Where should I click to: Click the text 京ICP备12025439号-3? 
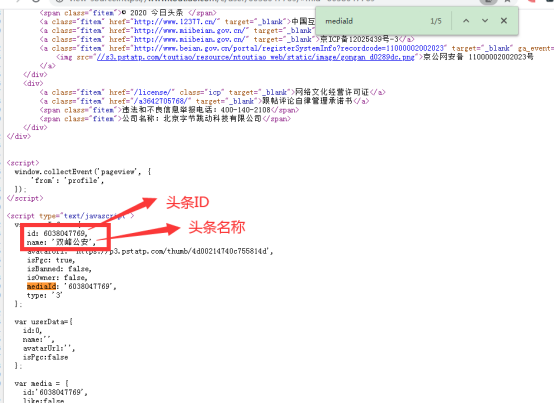(x=359, y=39)
